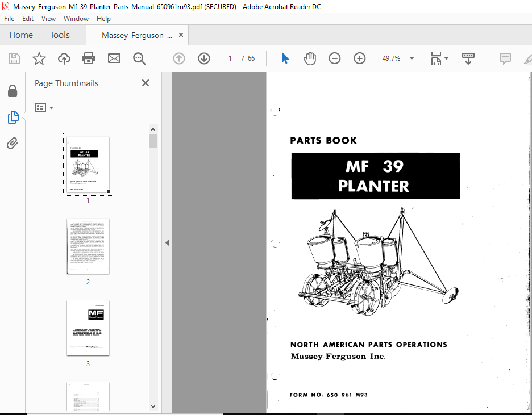
Task: Send file by email envelope icon
Action: (x=114, y=58)
